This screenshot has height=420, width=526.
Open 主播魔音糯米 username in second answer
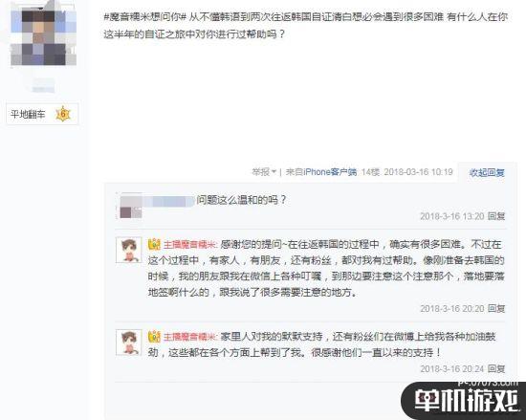(190, 337)
